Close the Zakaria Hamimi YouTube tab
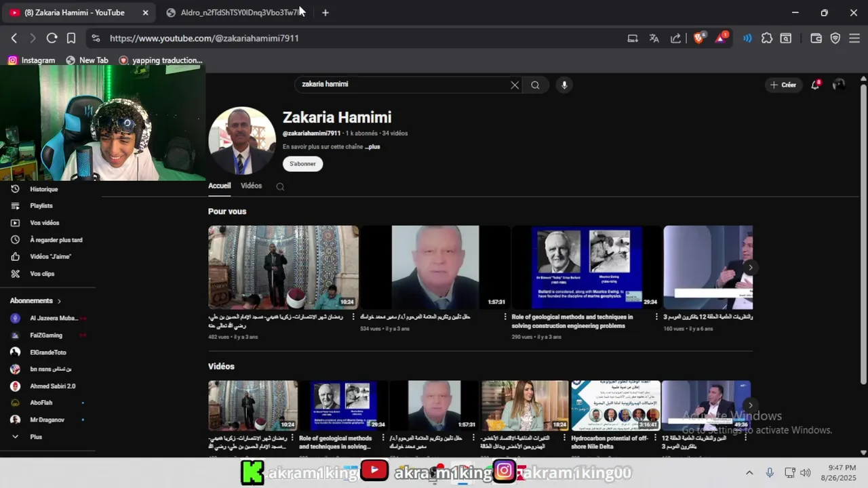The width and height of the screenshot is (868, 488). tap(145, 12)
